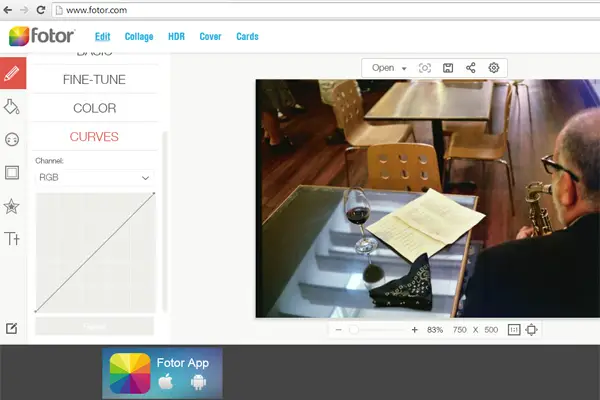Click the Channel label
Viewport: 600px width, 400px height.
49,161
